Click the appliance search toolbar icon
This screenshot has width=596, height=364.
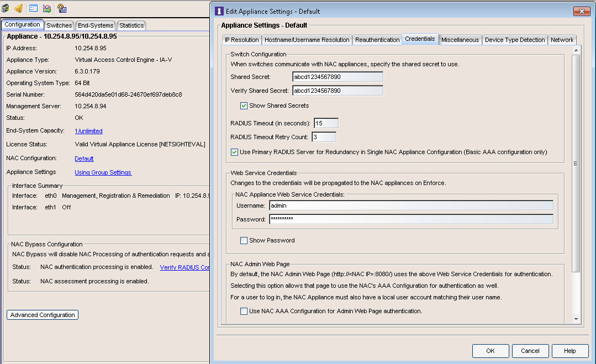click(x=6, y=8)
